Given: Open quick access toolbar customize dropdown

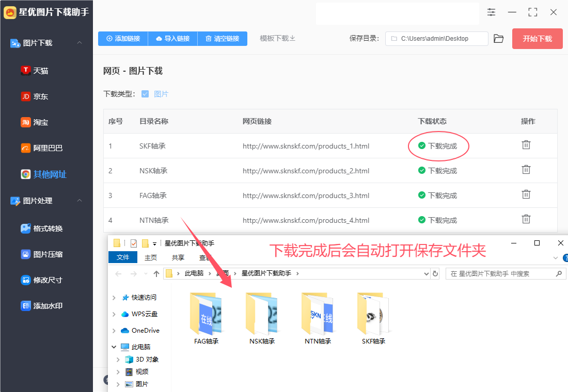Looking at the screenshot, I should [155, 243].
